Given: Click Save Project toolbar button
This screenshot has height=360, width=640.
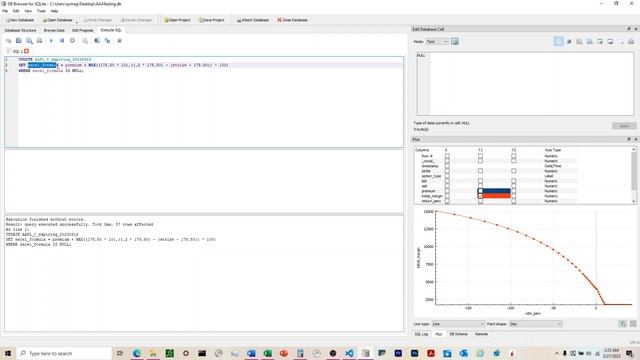Looking at the screenshot, I should click(212, 20).
